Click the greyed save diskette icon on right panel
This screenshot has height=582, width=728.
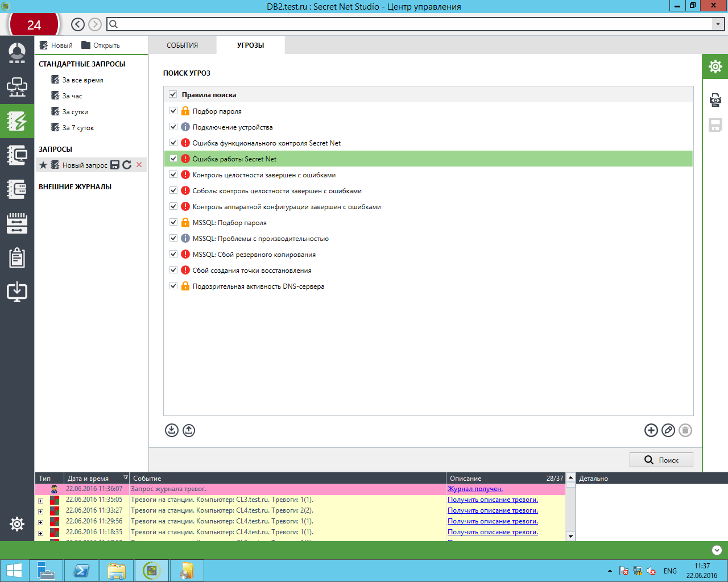715,124
